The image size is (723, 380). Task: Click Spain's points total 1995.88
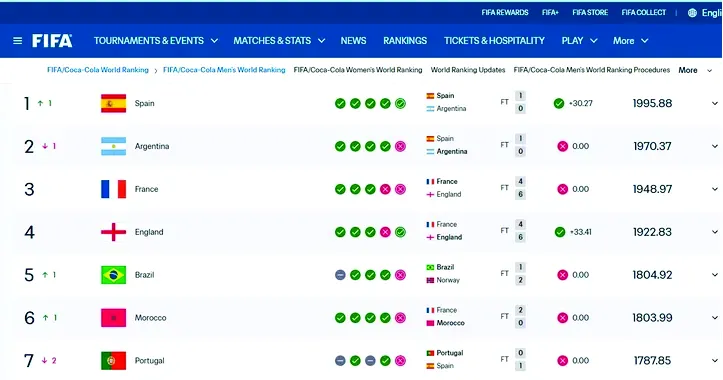point(652,103)
